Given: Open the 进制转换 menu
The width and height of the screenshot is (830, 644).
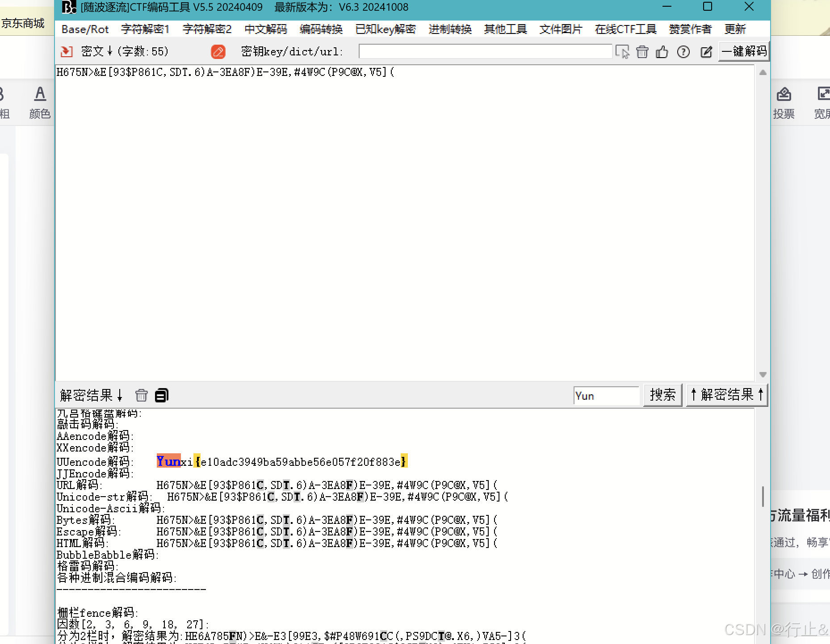Looking at the screenshot, I should point(450,29).
